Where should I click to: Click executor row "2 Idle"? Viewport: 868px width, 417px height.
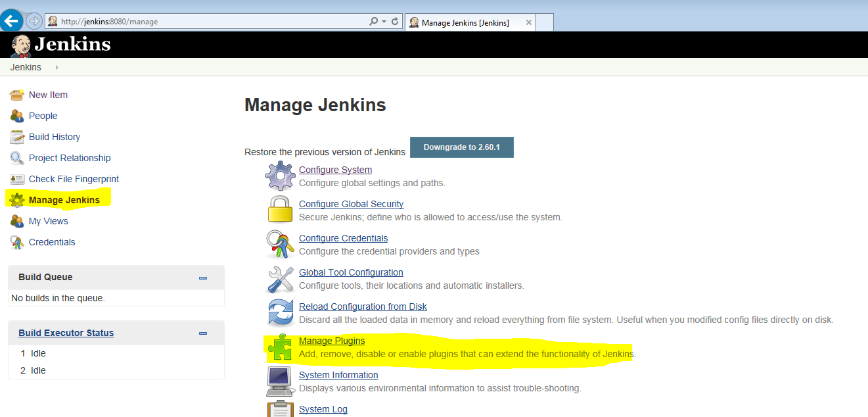point(33,370)
